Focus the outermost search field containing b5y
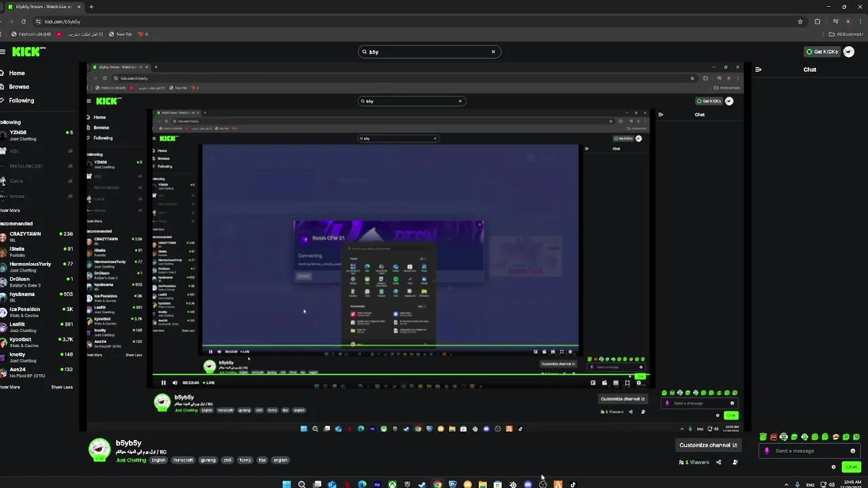The width and height of the screenshot is (868, 488). pos(429,52)
